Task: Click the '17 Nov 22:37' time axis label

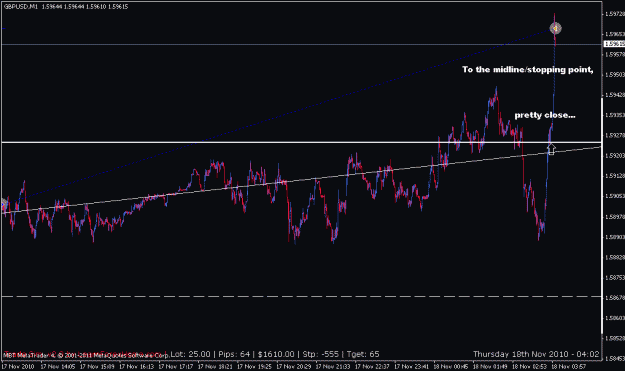Action: [x=372, y=366]
